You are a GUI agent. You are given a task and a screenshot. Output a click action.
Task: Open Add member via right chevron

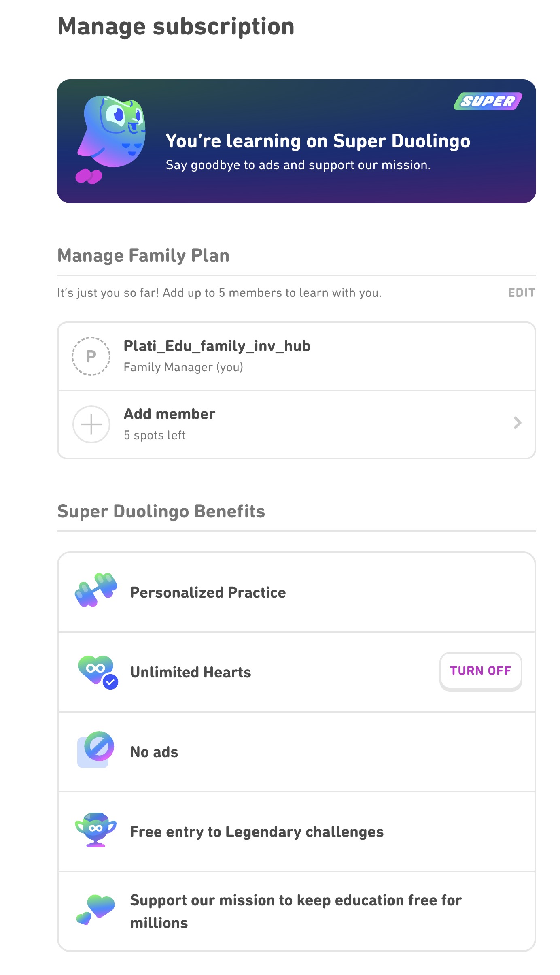pos(517,423)
